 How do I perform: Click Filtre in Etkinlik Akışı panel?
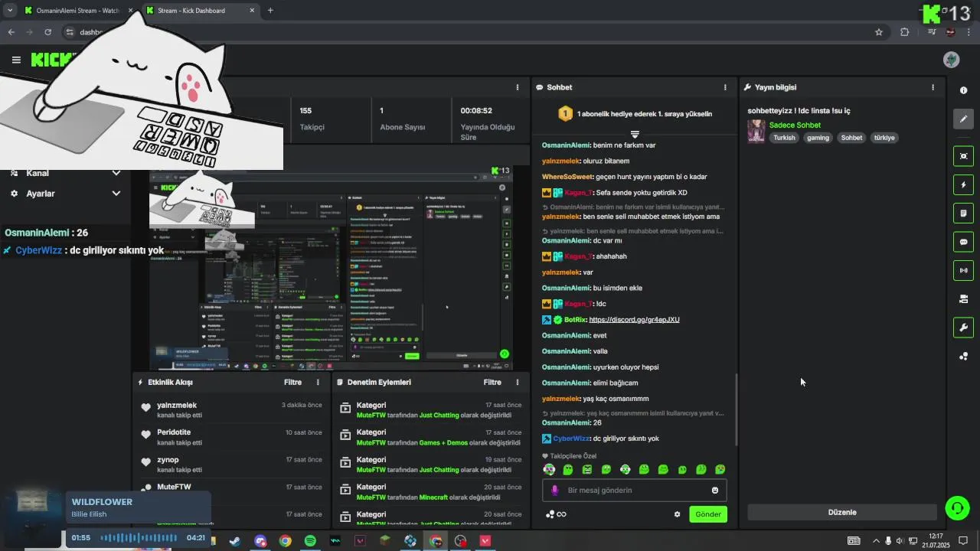(292, 382)
